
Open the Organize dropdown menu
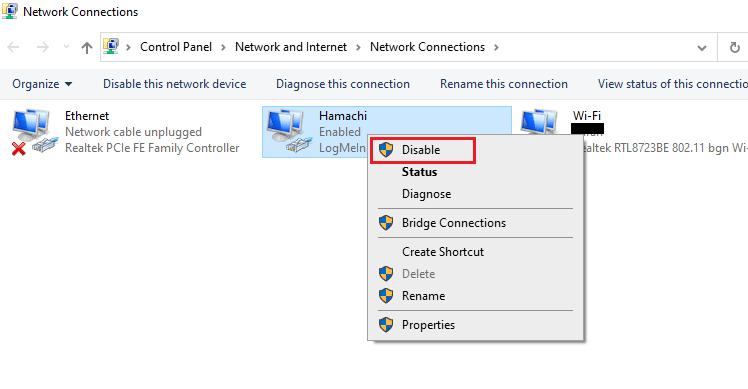(x=42, y=84)
